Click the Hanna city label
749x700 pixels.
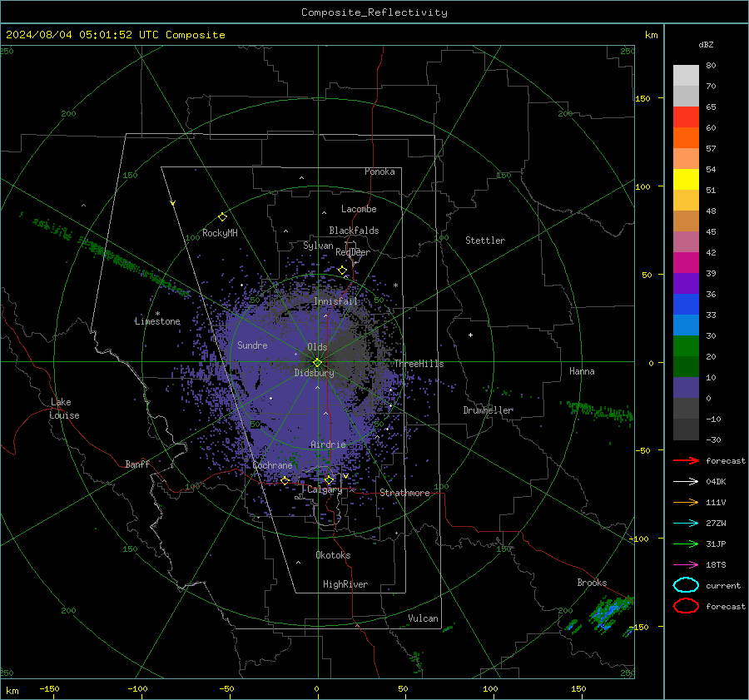(582, 371)
